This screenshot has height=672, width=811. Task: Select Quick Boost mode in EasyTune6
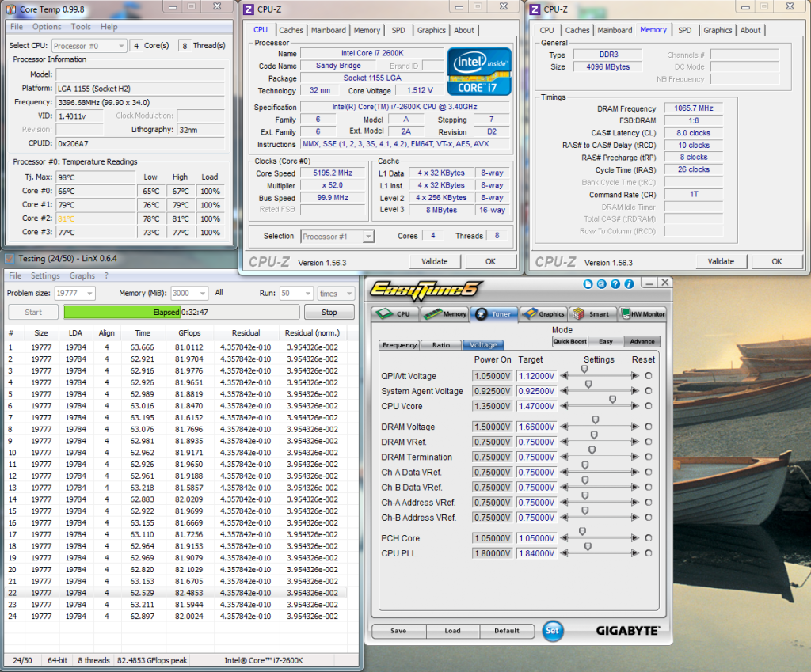(x=570, y=341)
